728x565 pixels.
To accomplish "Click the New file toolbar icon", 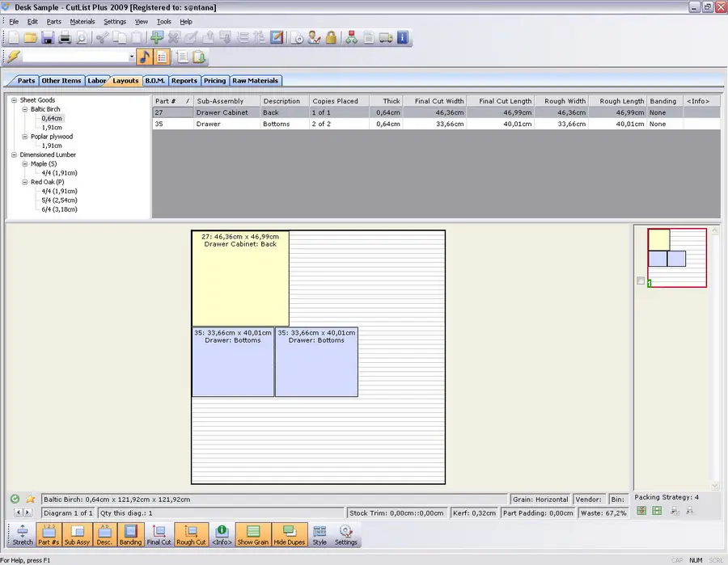I will (x=14, y=37).
